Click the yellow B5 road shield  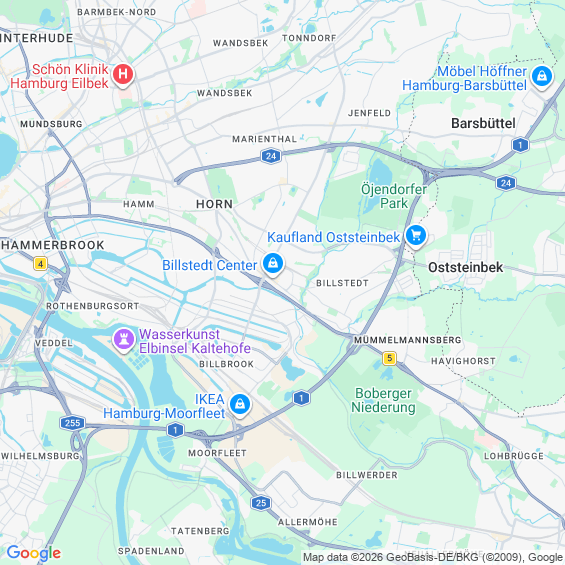click(389, 358)
